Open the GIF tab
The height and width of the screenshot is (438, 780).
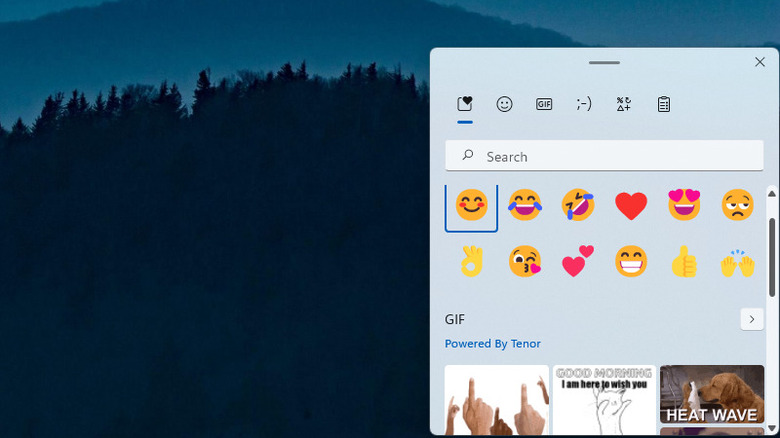(x=544, y=104)
